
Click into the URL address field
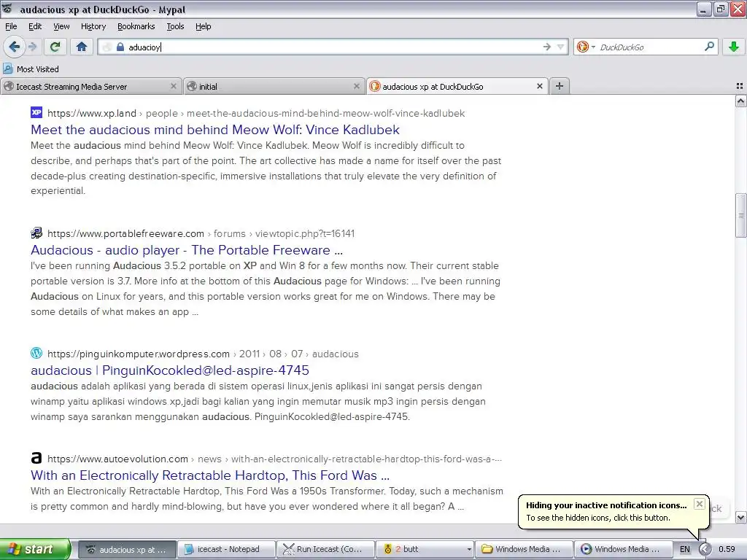click(333, 47)
